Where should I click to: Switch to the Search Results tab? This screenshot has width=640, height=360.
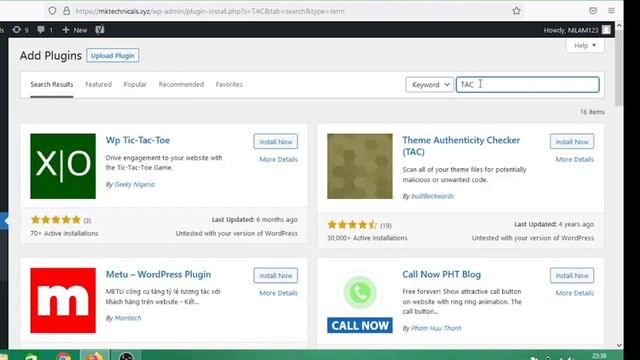point(52,84)
